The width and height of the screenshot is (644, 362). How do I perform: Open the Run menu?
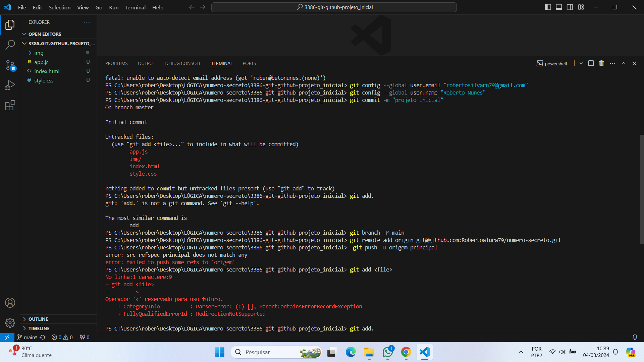tap(114, 7)
